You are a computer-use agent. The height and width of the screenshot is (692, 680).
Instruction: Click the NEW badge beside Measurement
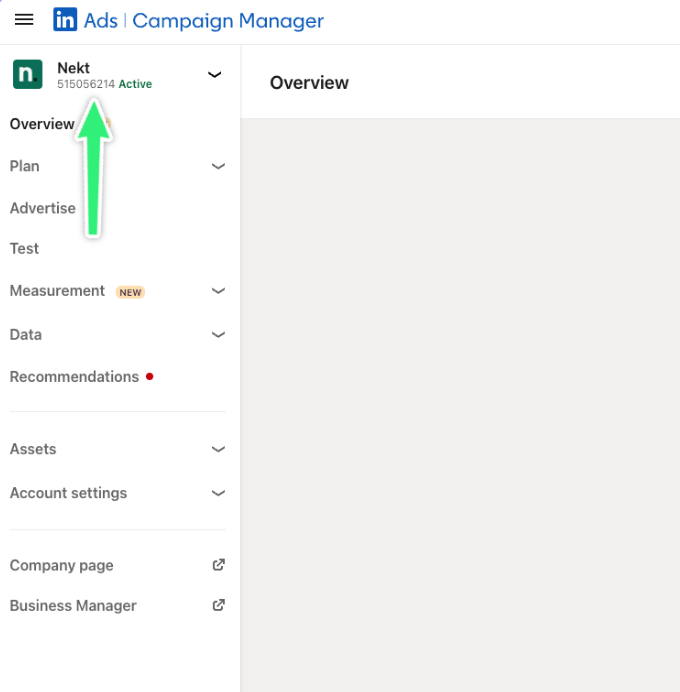[130, 292]
